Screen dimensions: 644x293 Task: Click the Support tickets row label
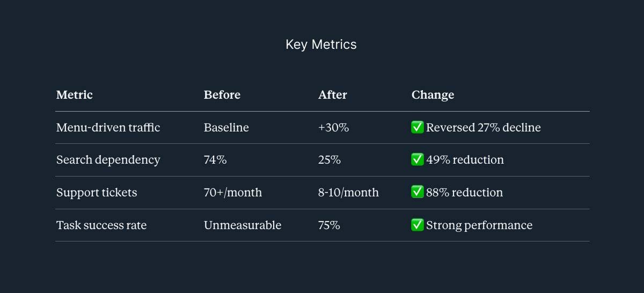pos(97,193)
